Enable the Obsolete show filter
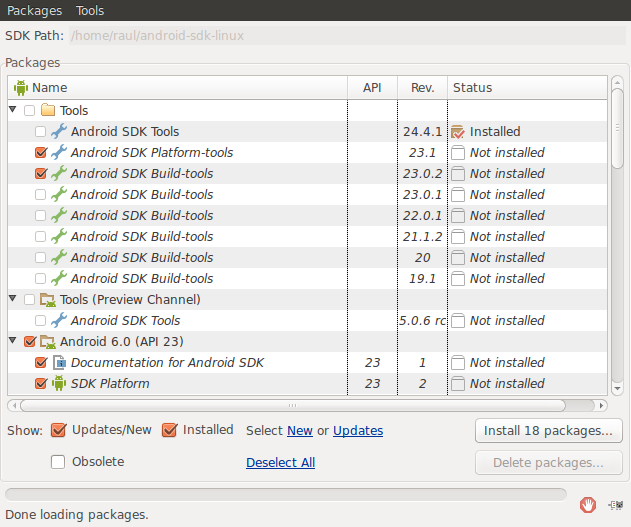The width and height of the screenshot is (631, 527). coord(58,462)
